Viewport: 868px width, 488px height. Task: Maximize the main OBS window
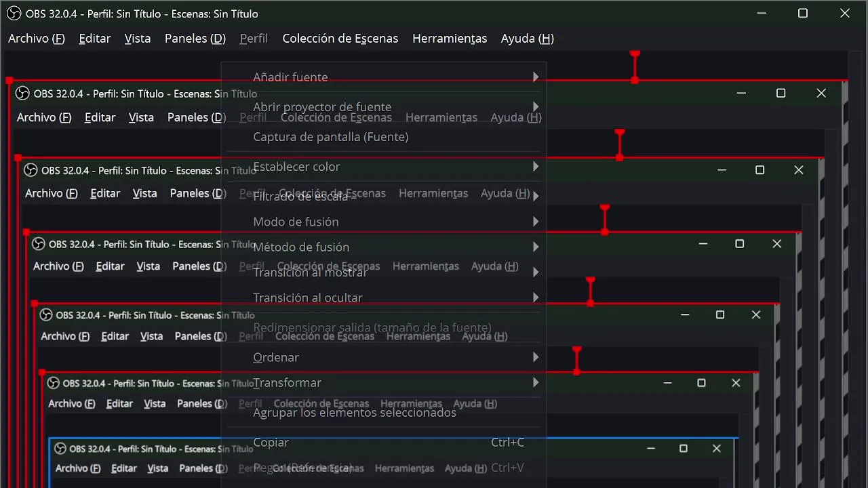pos(803,14)
